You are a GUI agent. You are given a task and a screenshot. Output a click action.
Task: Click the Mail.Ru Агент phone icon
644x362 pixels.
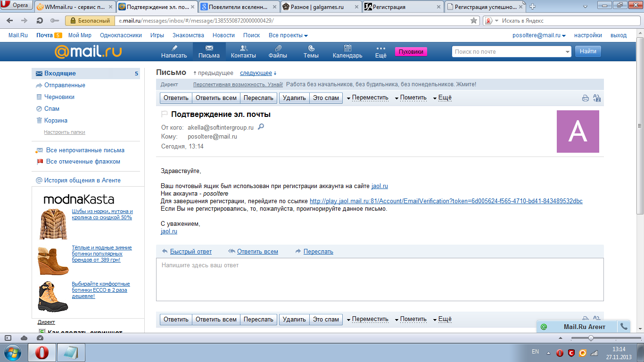624,327
